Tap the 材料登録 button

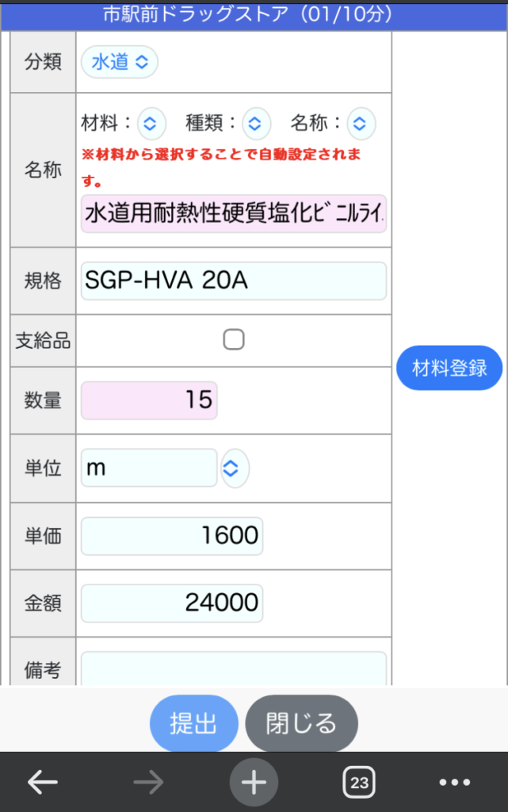[x=449, y=368]
